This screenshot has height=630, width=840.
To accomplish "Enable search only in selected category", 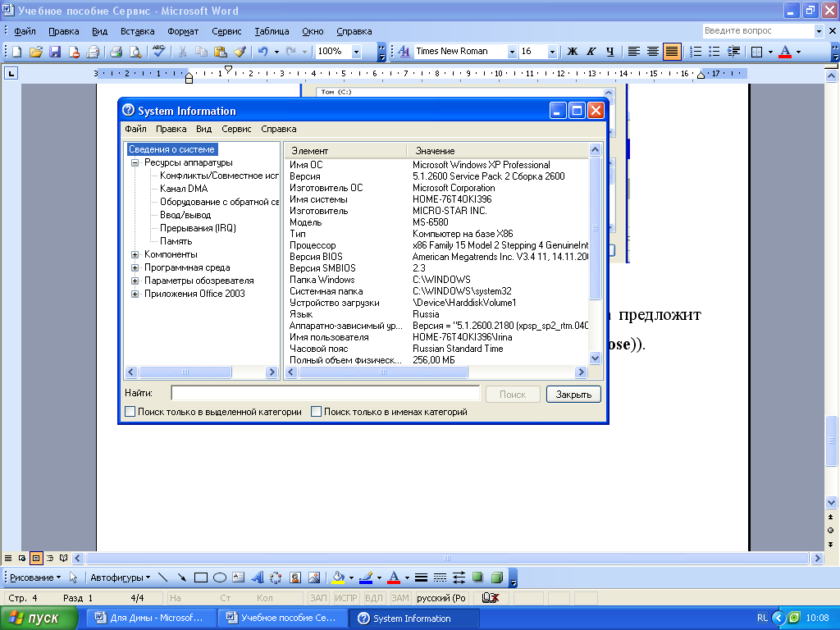I will point(130,412).
